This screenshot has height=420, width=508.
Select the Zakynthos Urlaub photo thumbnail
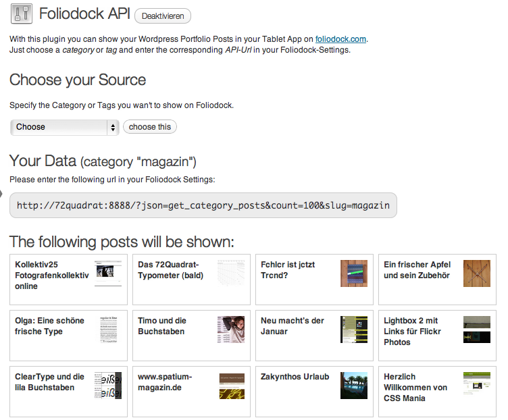point(354,386)
